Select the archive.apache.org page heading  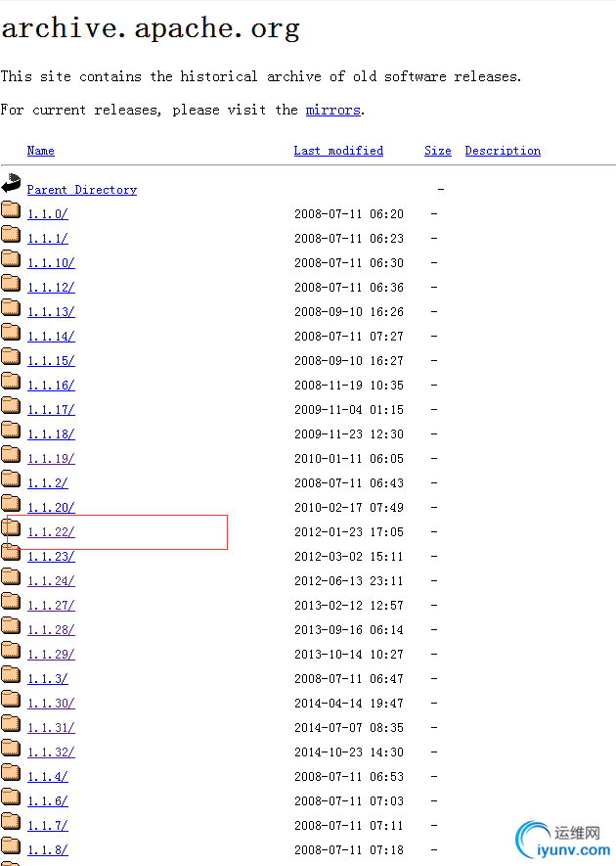[151, 28]
